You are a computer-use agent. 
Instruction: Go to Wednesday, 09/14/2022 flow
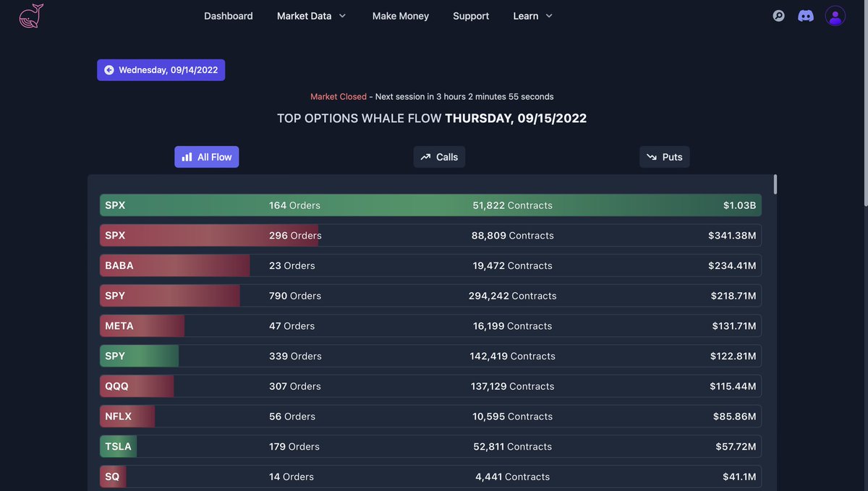[161, 70]
